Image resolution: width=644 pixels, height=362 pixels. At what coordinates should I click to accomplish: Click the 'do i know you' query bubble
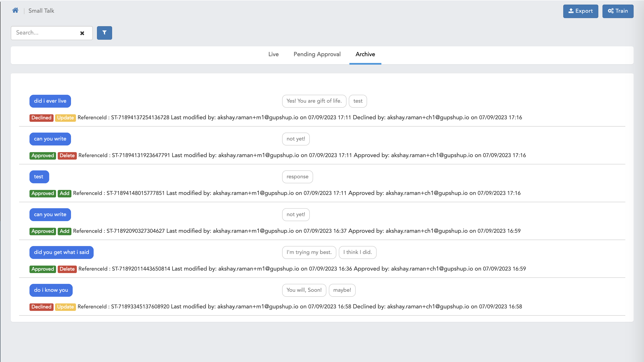(x=51, y=290)
